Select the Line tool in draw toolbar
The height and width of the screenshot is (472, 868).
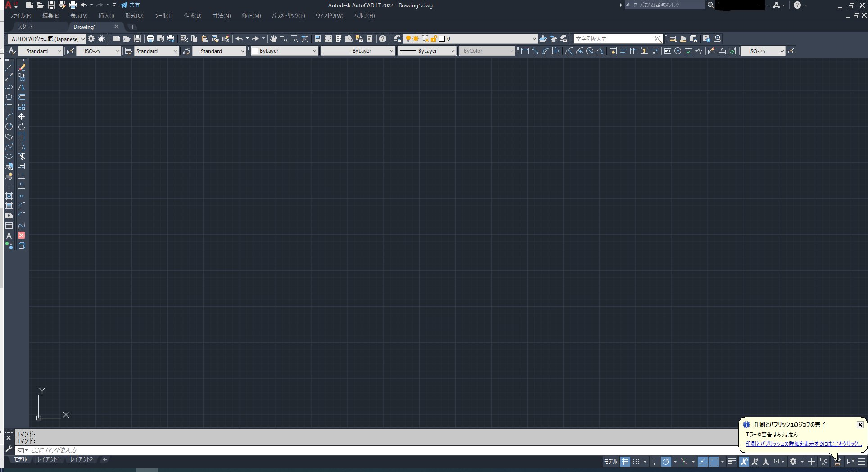pos(9,67)
